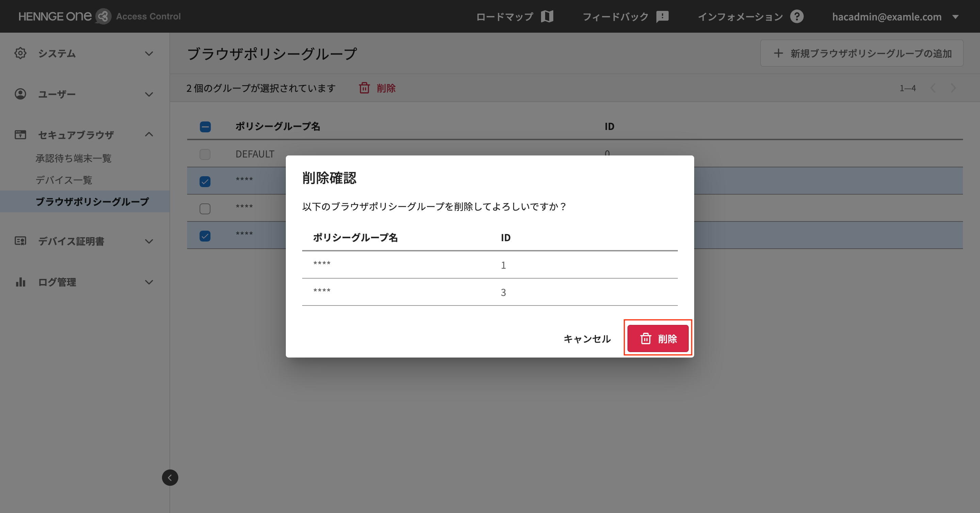Toggle the select-all checkbox in table header
Screen dimensions: 980x513
(205, 127)
